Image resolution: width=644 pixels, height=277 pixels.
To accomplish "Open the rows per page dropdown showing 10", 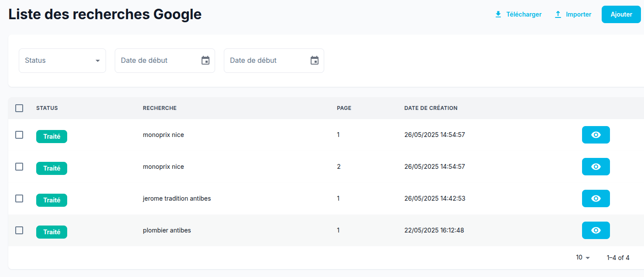I will [x=582, y=258].
